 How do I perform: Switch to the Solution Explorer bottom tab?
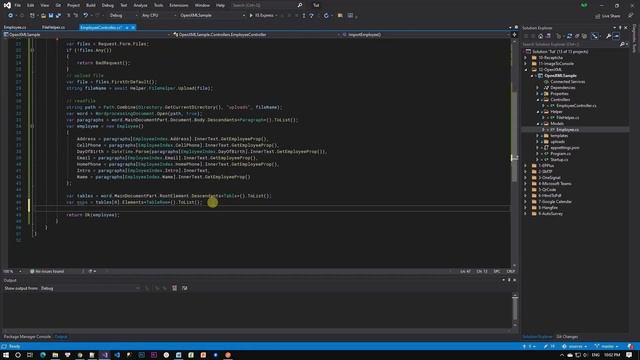pos(537,337)
